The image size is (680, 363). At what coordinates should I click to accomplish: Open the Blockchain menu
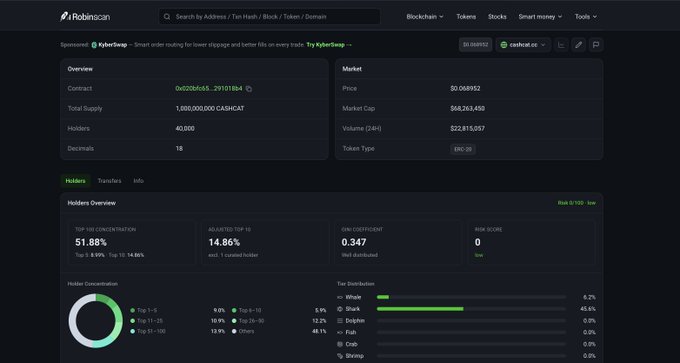(425, 17)
